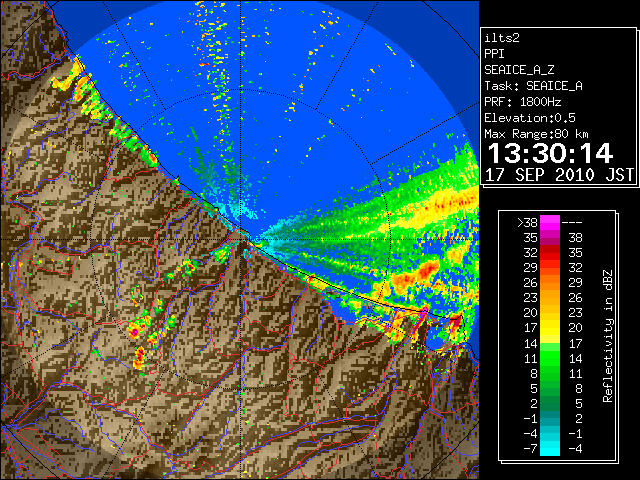The height and width of the screenshot is (480, 640).
Task: Click the '---' legend label
Action: (x=573, y=223)
